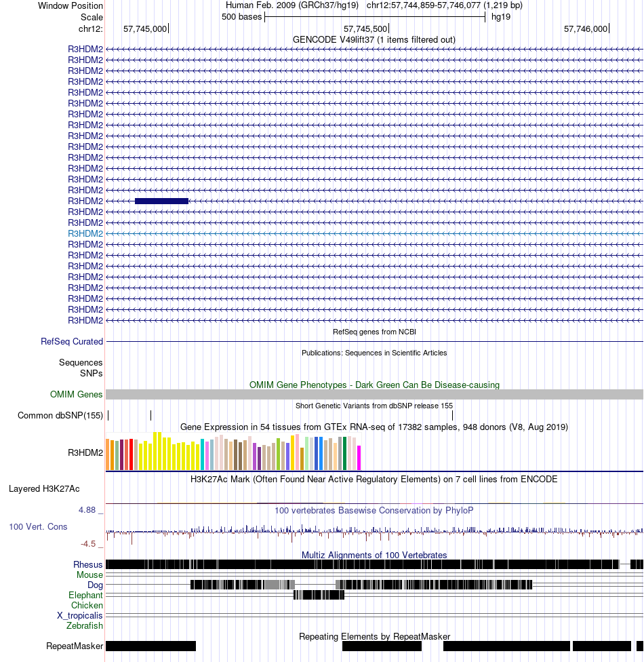Click the dark blue R3HDM2 exon block

(x=161, y=201)
